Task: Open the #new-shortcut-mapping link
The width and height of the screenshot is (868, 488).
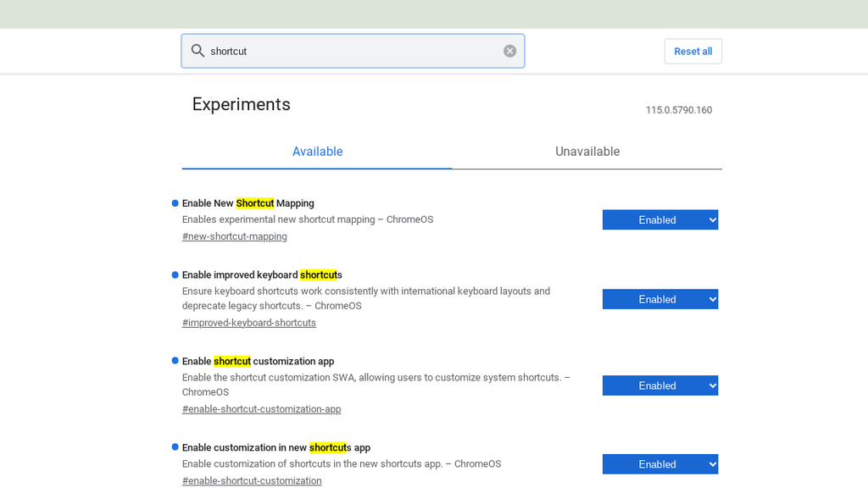Action: tap(234, 236)
